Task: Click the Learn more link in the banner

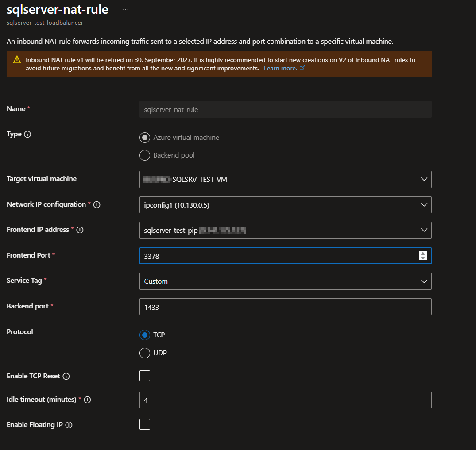Action: (280, 68)
